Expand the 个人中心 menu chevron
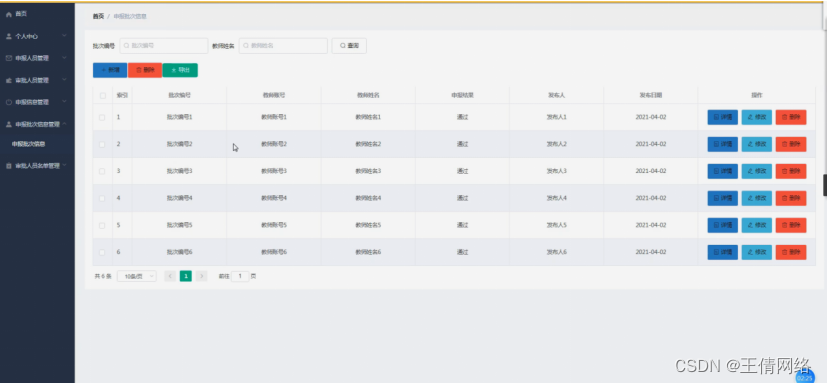The image size is (827, 384). 64,36
